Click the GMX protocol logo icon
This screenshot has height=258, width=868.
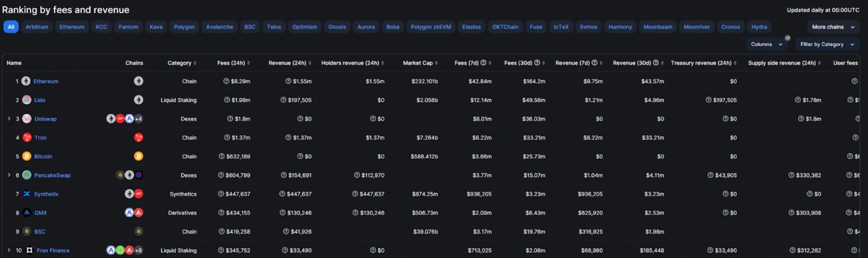(x=27, y=213)
